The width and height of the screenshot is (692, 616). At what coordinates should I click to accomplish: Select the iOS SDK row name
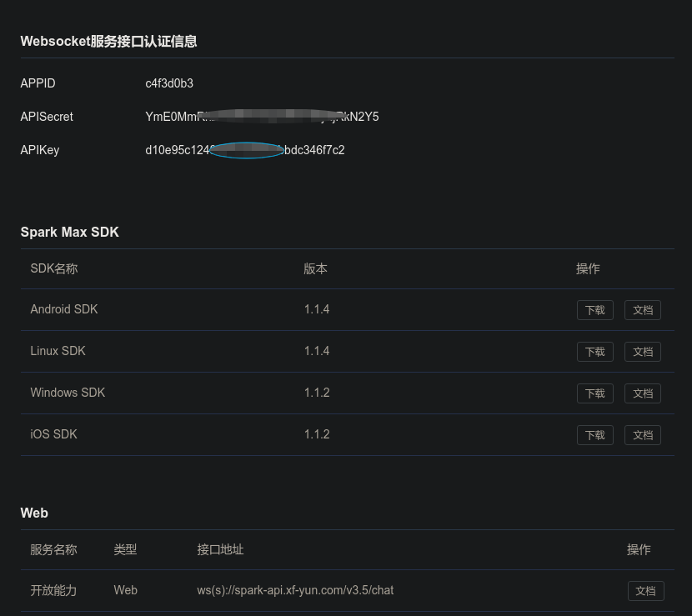pyautogui.click(x=54, y=434)
